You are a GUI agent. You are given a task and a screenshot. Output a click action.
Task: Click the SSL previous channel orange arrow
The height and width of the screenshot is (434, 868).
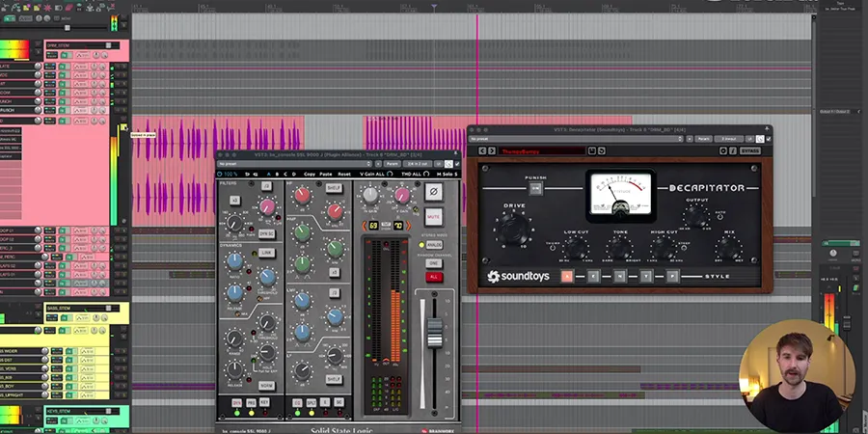pyautogui.click(x=365, y=226)
